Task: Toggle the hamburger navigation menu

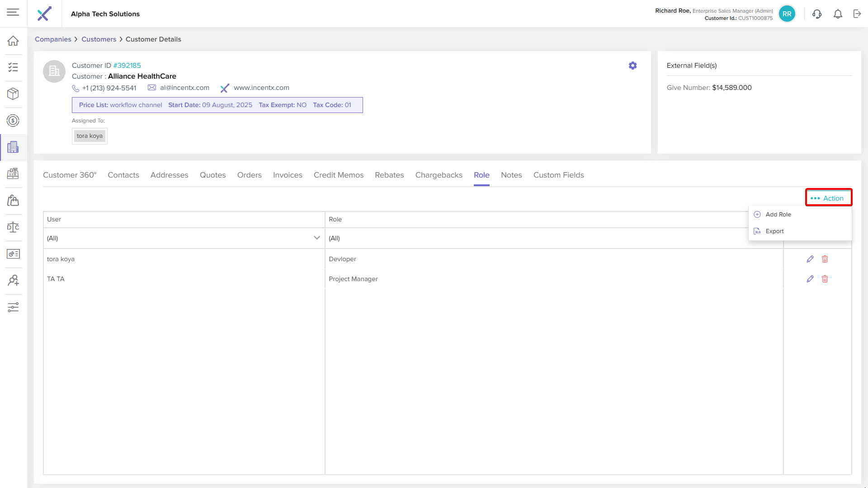Action: pyautogui.click(x=13, y=12)
